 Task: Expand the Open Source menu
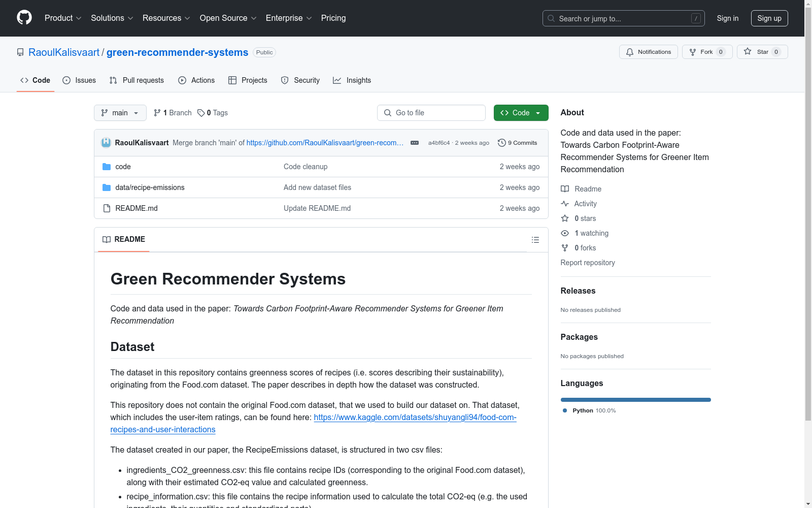[228, 18]
